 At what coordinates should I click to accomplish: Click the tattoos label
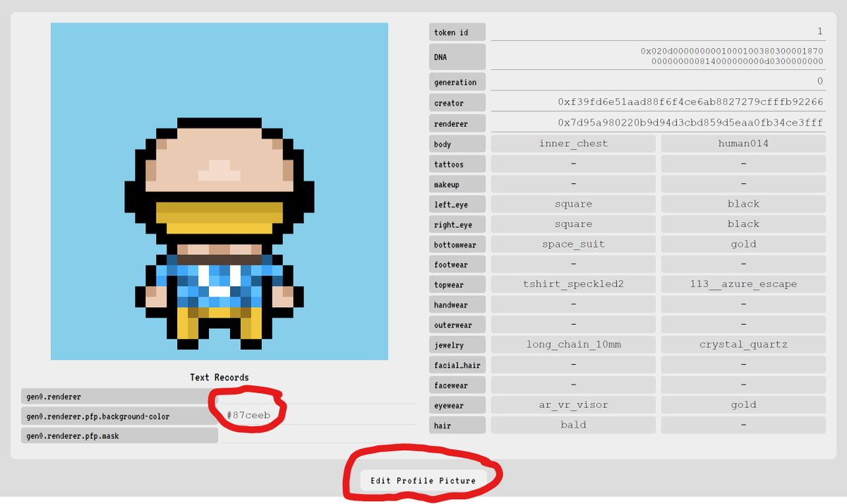(457, 164)
